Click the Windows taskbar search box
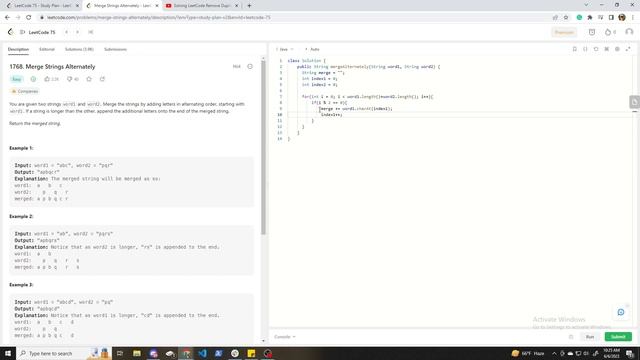640x360 pixels. [63, 353]
